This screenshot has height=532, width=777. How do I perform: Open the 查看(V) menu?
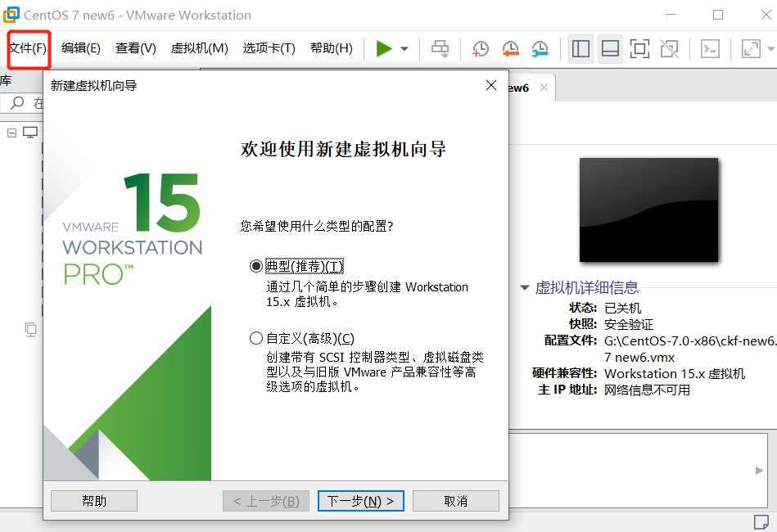135,48
